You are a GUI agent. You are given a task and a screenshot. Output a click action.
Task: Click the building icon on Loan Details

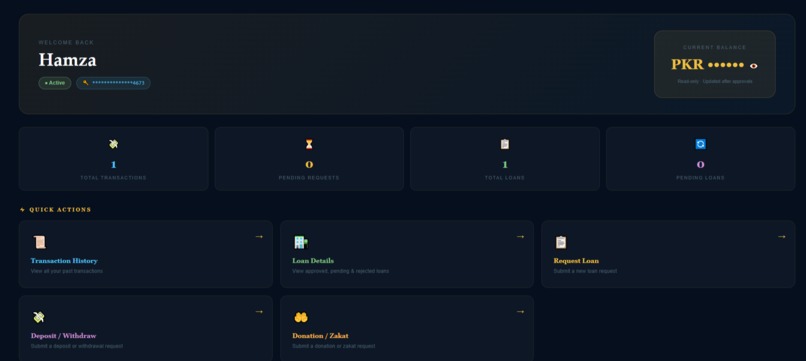[x=301, y=242]
